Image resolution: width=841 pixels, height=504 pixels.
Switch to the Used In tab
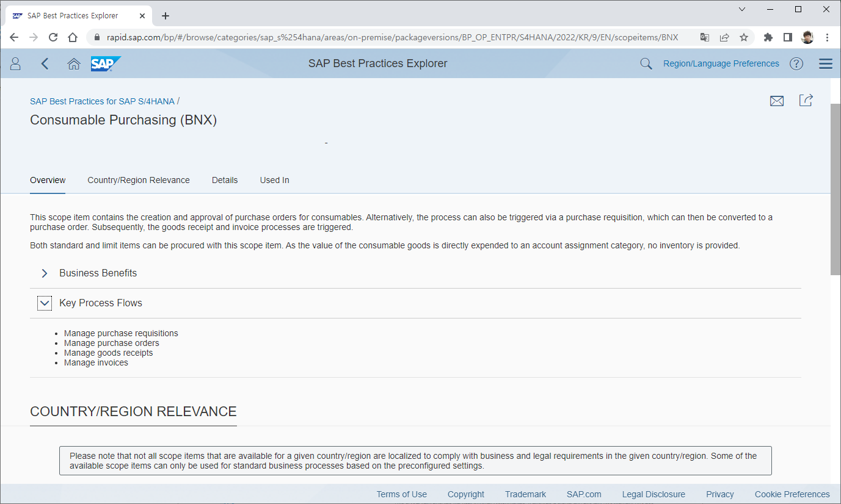coord(275,180)
